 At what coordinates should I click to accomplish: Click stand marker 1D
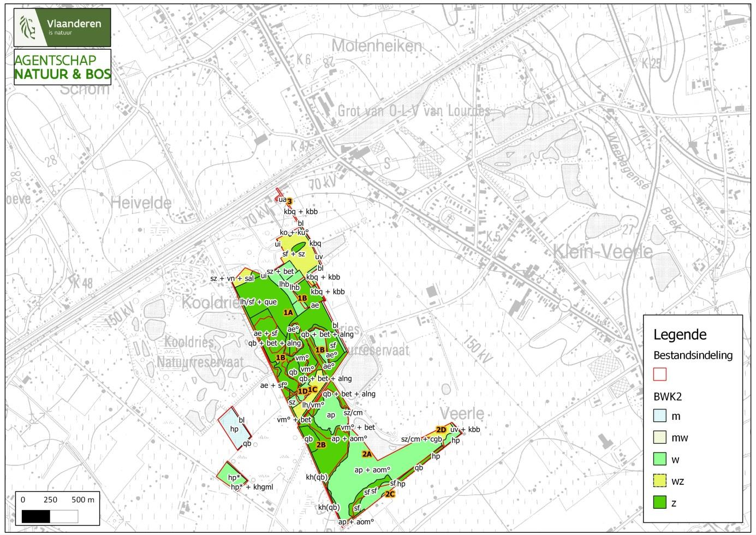pos(302,391)
